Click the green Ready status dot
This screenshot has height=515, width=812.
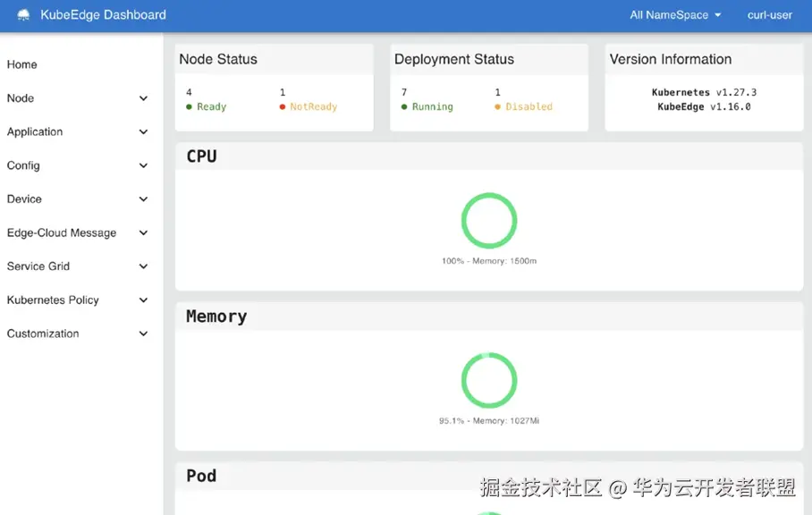[x=189, y=107]
